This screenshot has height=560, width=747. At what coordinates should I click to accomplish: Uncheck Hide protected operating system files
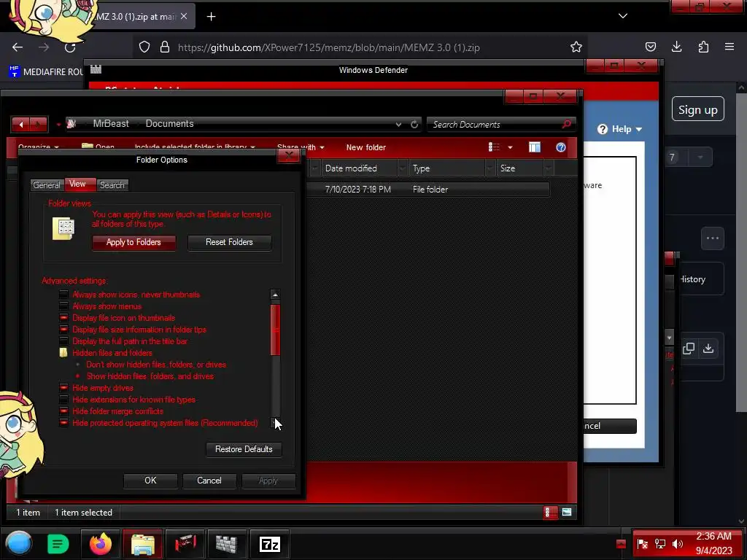coord(63,423)
